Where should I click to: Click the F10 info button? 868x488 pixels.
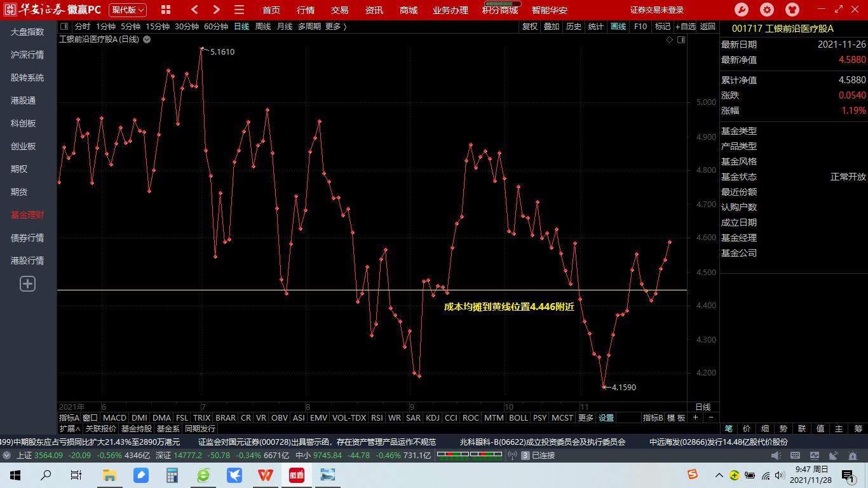pyautogui.click(x=641, y=27)
